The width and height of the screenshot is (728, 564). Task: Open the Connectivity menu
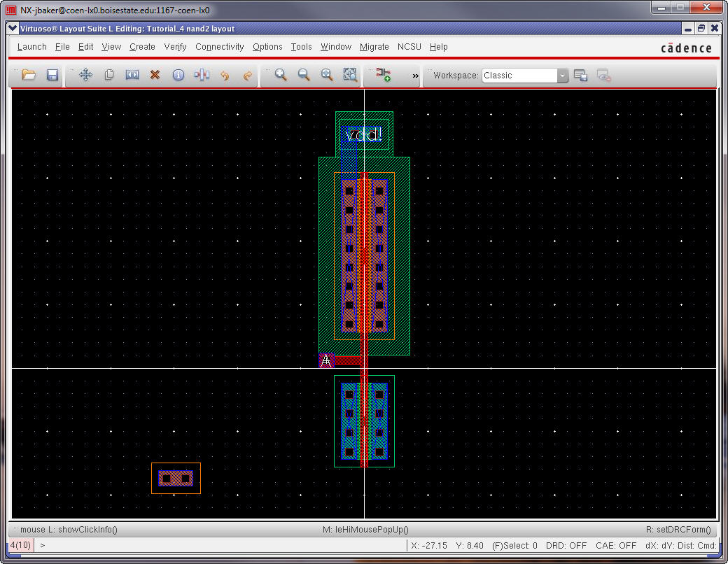point(219,47)
